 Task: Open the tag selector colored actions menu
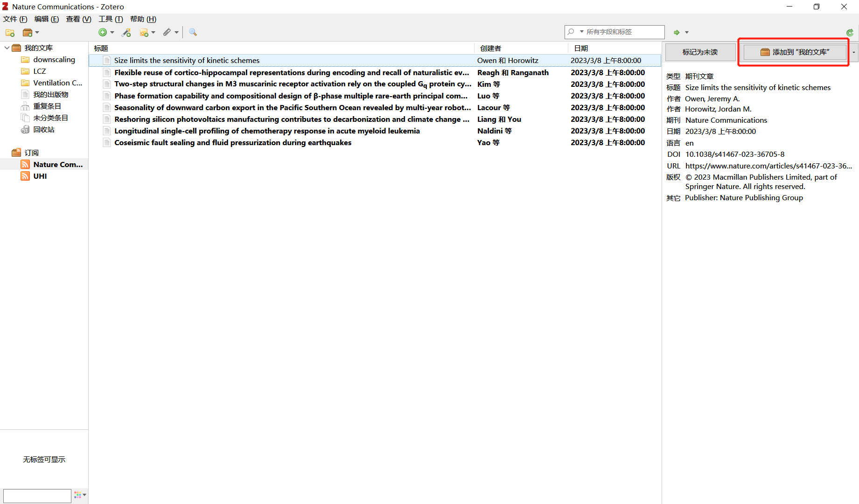(80, 495)
